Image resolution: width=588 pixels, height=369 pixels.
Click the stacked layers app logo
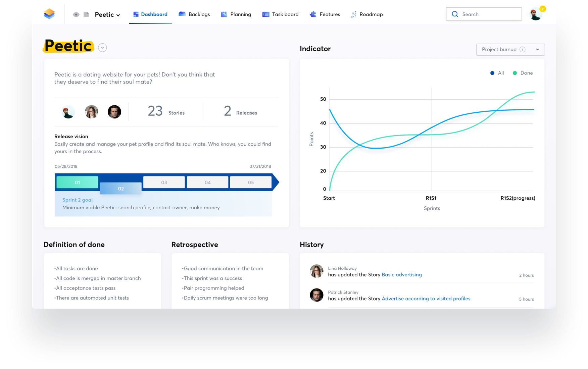pos(49,14)
